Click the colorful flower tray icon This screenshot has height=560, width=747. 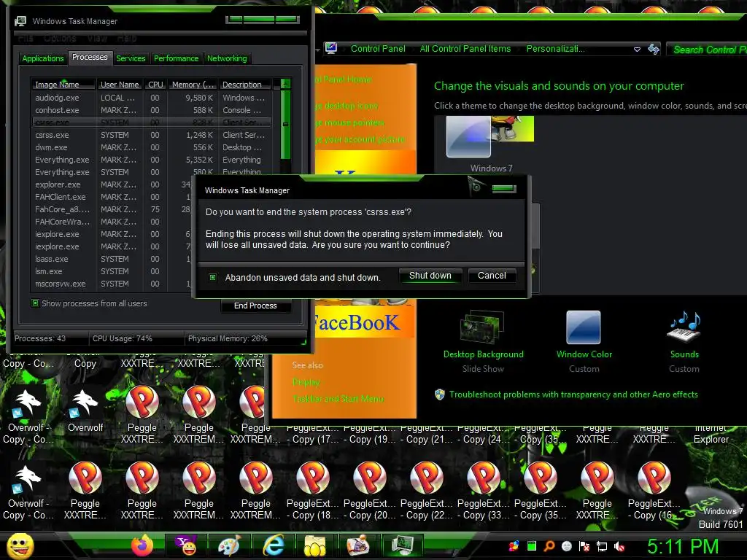coord(514,546)
